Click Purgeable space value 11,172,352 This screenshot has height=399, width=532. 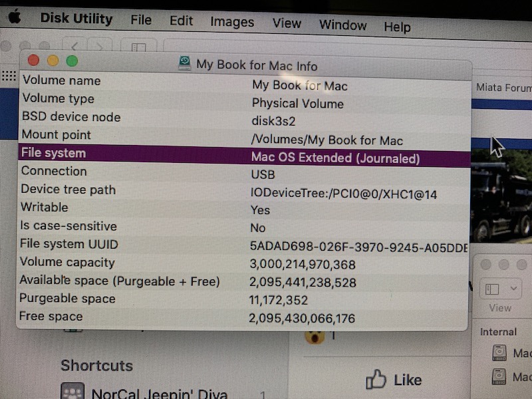tap(278, 301)
